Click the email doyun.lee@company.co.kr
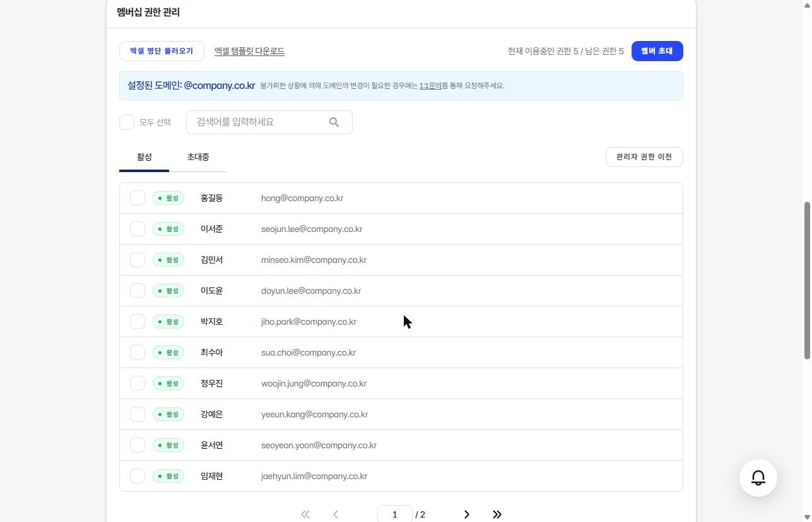 pos(311,291)
